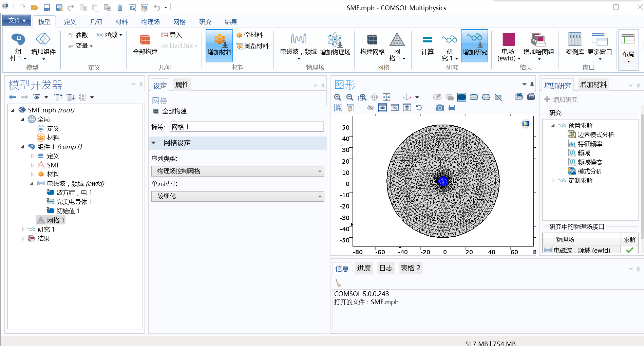Click the 标签 input field containing 网格 1
The image size is (644, 346).
(x=246, y=127)
